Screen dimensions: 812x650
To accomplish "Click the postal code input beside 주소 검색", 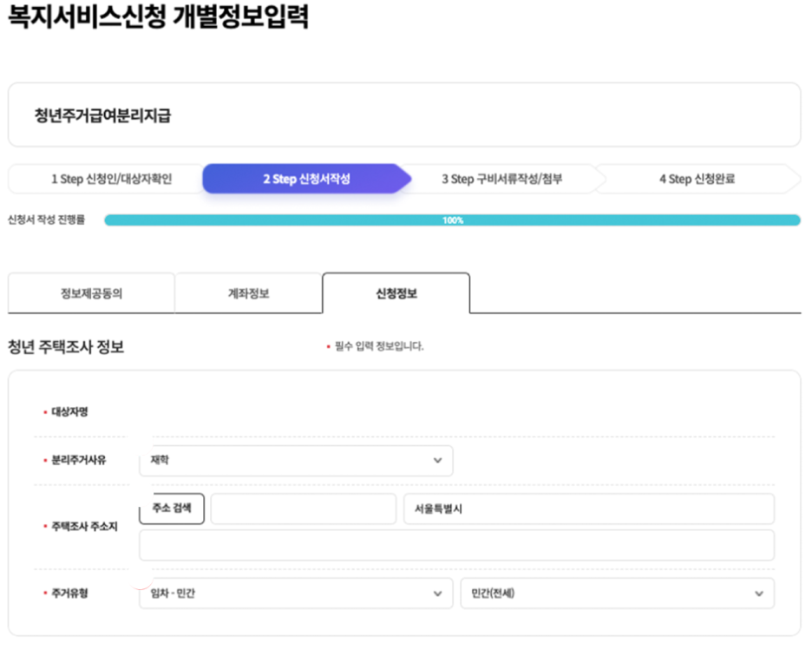I will tap(304, 509).
